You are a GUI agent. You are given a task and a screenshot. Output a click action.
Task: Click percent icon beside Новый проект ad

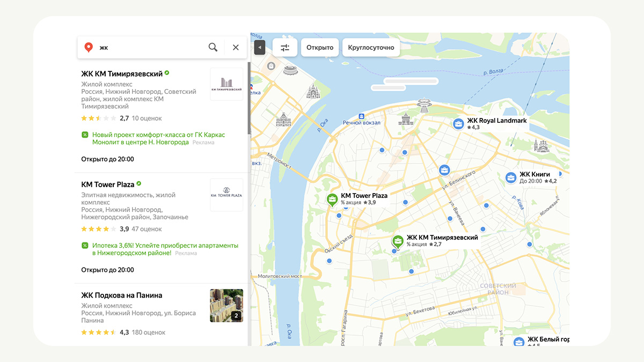point(85,135)
